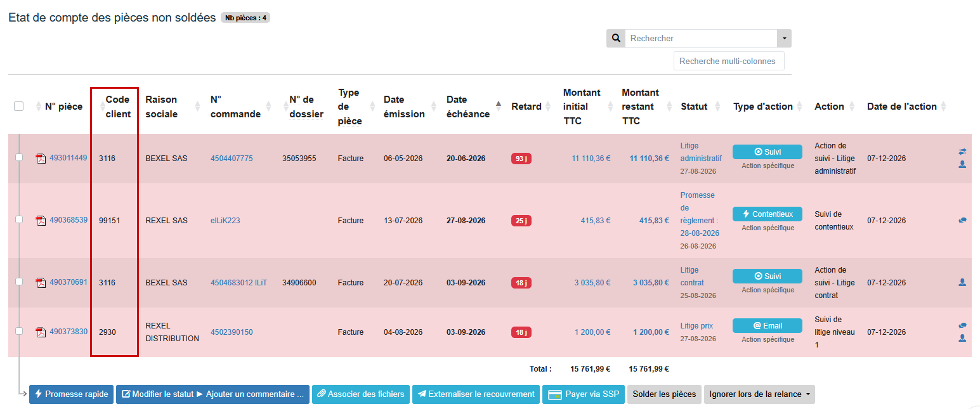Open the order link 4504407775
Image resolution: width=980 pixels, height=409 pixels.
click(x=232, y=159)
